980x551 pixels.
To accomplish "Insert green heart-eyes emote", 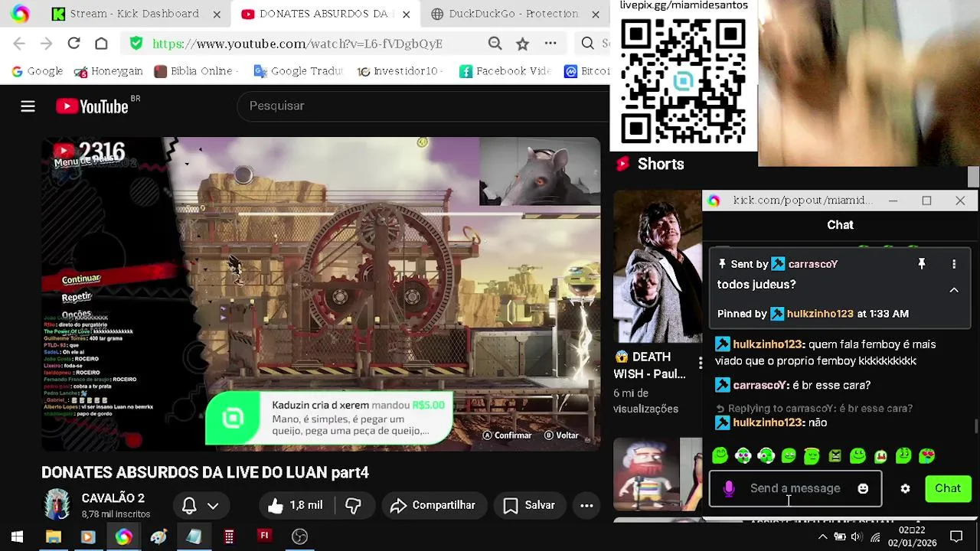I will tap(926, 456).
